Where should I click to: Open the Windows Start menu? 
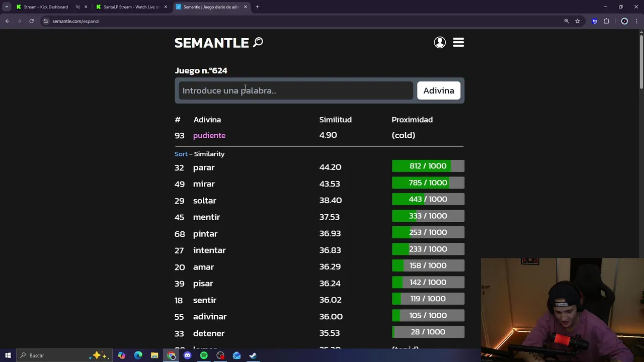click(x=8, y=355)
